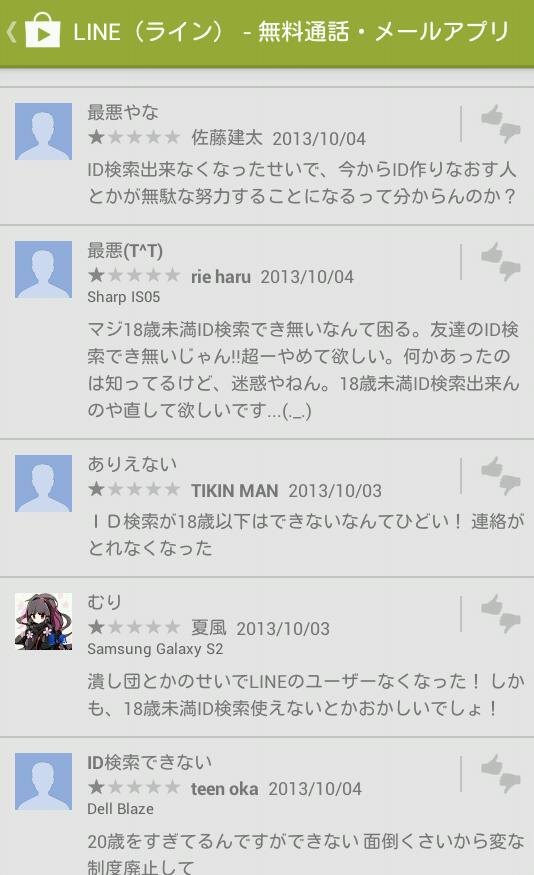Rate 夏風's review with thumbs icon

pos(501,614)
